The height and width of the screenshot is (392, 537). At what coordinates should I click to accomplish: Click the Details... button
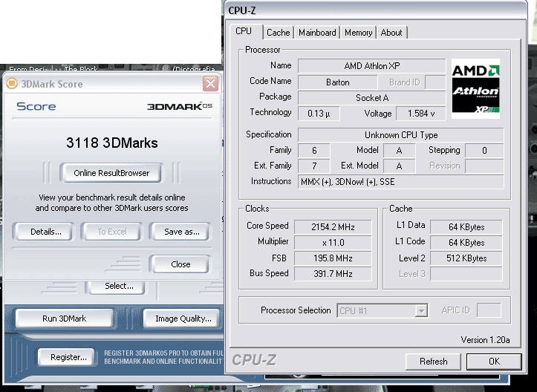pyautogui.click(x=46, y=232)
